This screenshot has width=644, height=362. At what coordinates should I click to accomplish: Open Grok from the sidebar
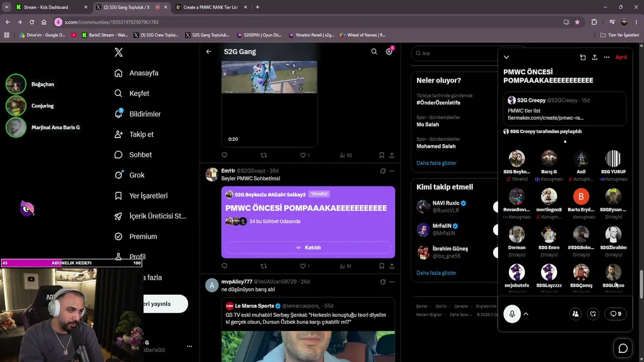tap(129, 175)
